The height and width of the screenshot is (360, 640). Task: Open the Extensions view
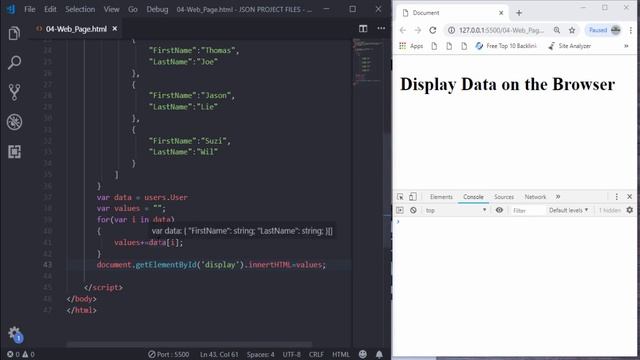pos(14,152)
